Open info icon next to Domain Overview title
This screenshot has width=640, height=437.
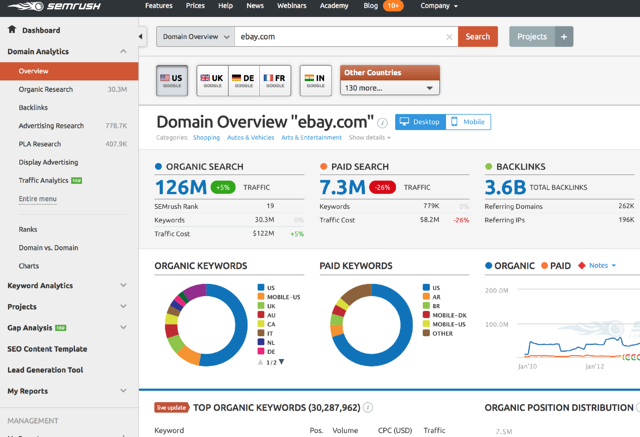click(x=382, y=122)
